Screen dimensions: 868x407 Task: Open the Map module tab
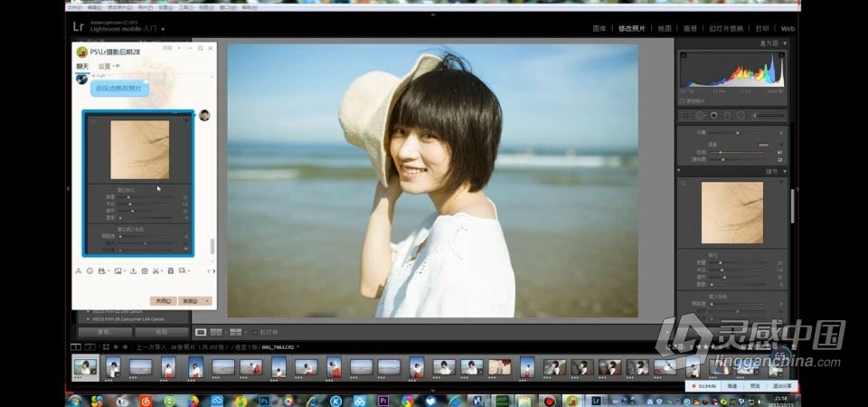click(665, 29)
